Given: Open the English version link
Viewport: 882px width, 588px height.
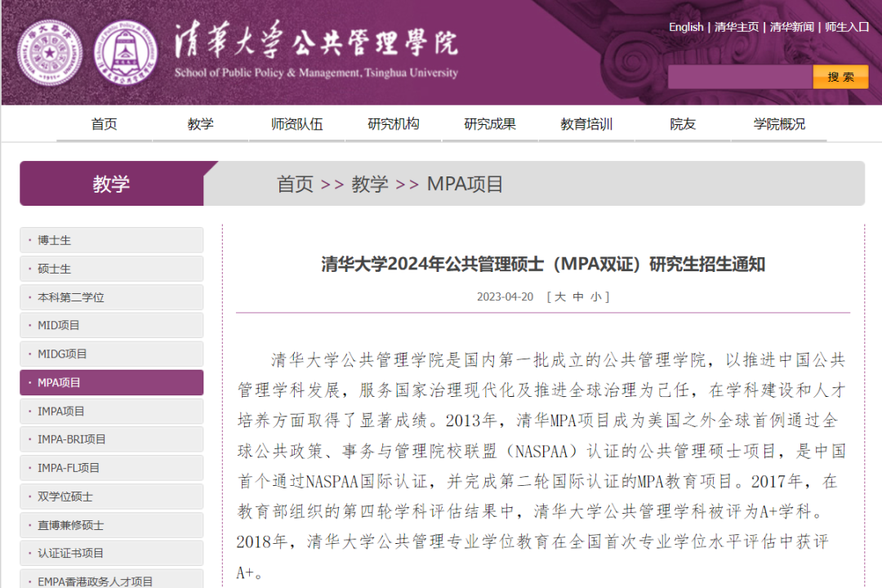Looking at the screenshot, I should [686, 27].
